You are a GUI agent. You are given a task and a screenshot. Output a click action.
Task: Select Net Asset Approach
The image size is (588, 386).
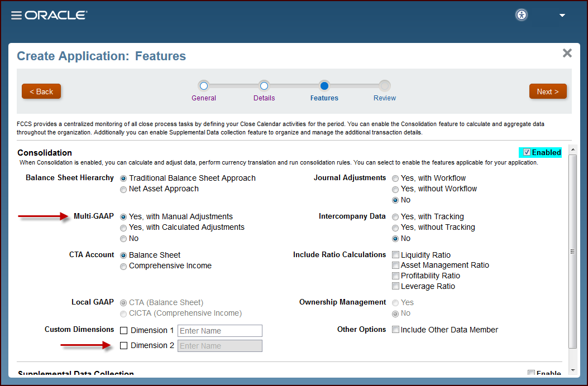(x=123, y=189)
